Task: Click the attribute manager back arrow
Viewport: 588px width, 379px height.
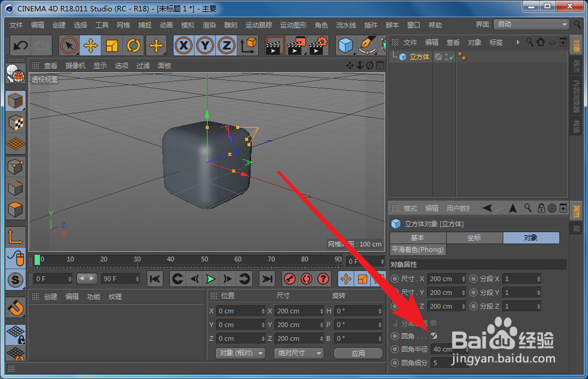Action: (487, 208)
